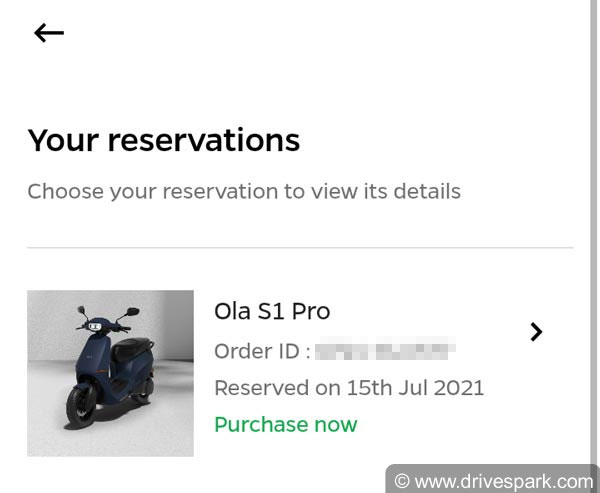
Task: Click the scooter's headlight display in the thumbnail
Action: pos(92,327)
